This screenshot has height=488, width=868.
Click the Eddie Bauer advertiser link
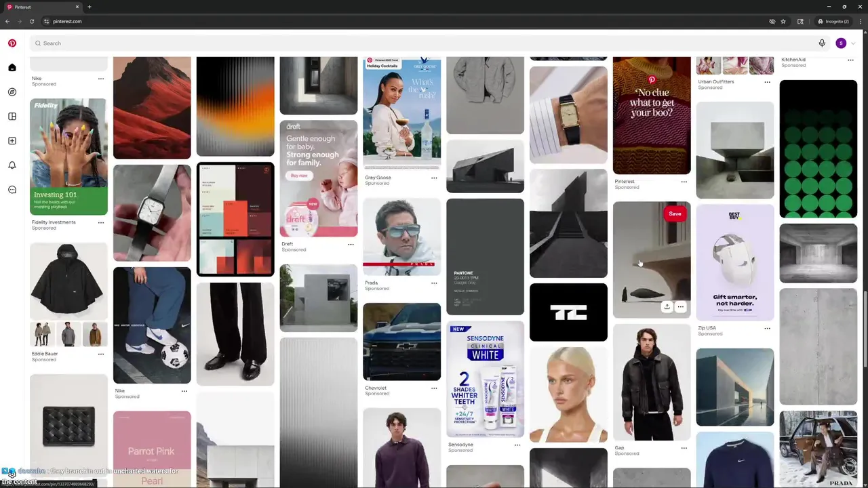pyautogui.click(x=45, y=354)
